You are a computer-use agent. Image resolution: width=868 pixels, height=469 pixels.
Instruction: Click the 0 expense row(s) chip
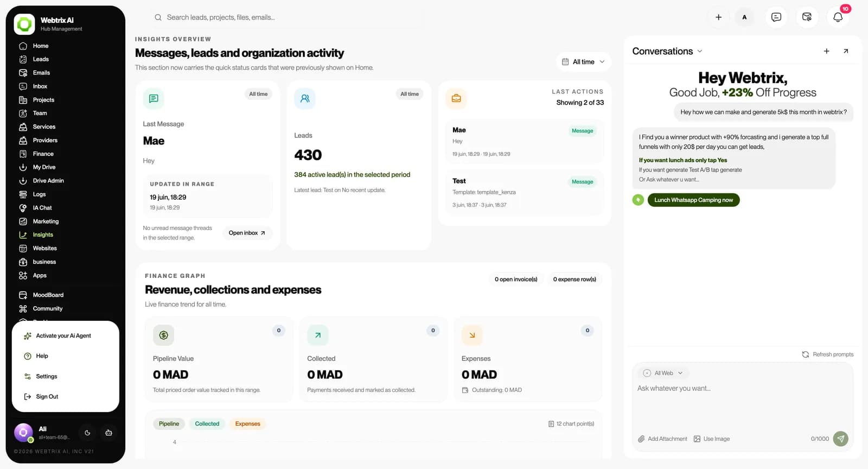tap(575, 279)
